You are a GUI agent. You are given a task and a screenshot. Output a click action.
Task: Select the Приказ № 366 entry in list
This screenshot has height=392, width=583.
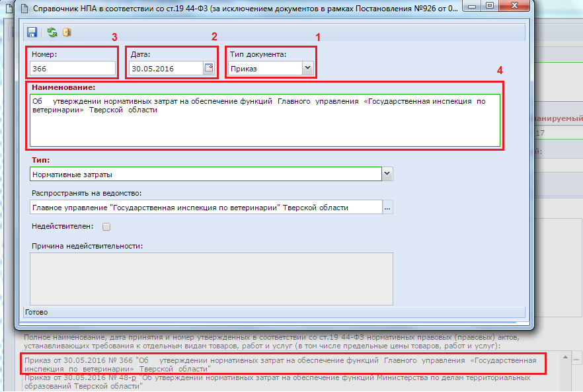pyautogui.click(x=278, y=364)
